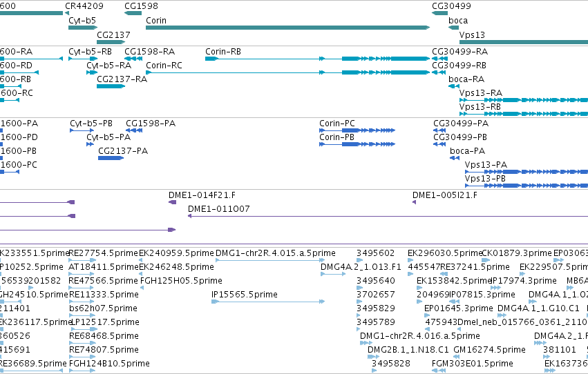588x374 pixels.
Task: Click the EP01645.3prime EST label
Action: pyautogui.click(x=459, y=308)
